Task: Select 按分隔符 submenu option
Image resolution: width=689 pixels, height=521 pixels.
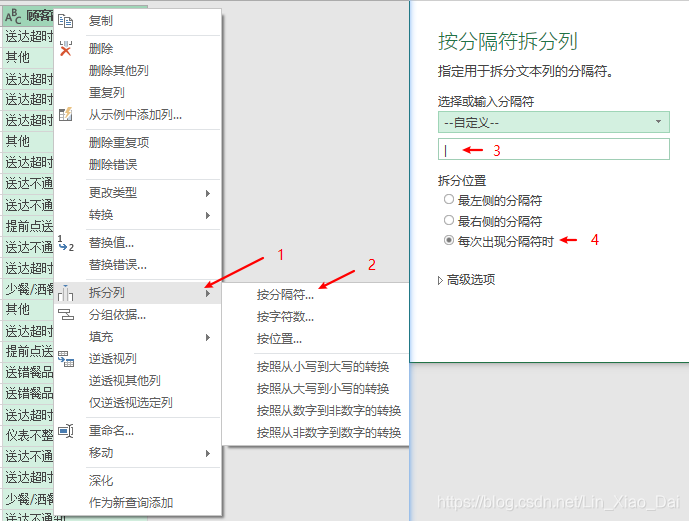Action: pyautogui.click(x=285, y=294)
